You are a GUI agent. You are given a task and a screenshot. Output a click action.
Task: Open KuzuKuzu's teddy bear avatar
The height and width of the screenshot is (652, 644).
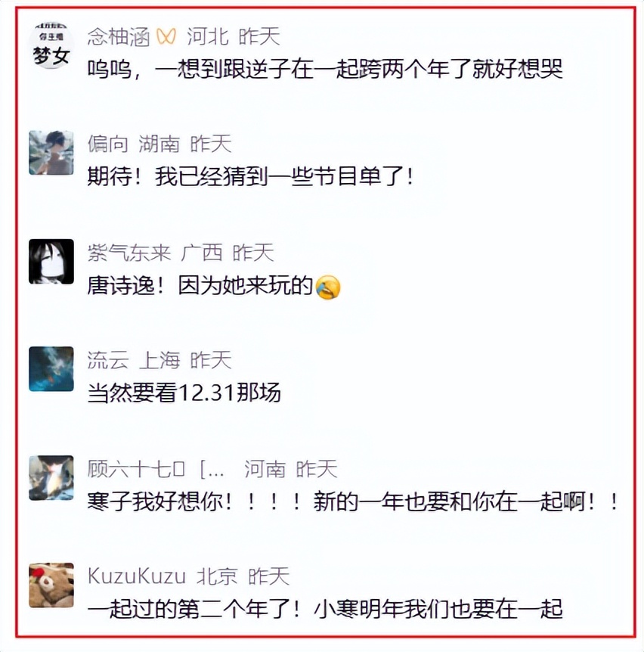coord(51,585)
